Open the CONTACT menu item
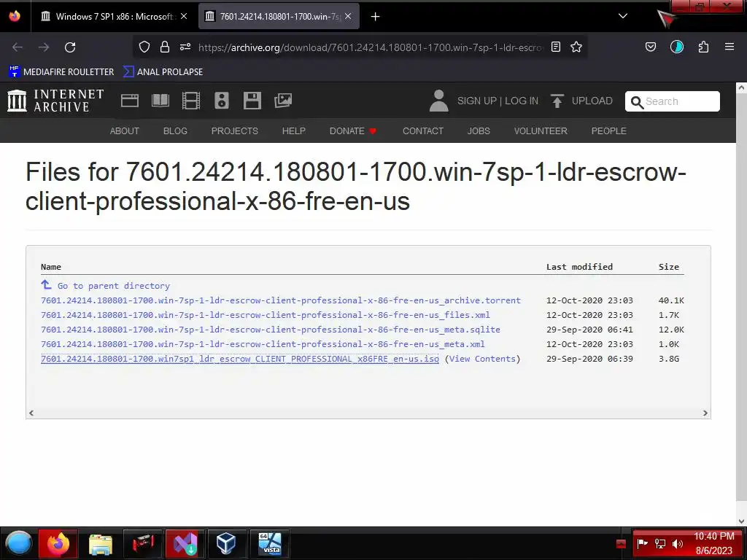 423,131
